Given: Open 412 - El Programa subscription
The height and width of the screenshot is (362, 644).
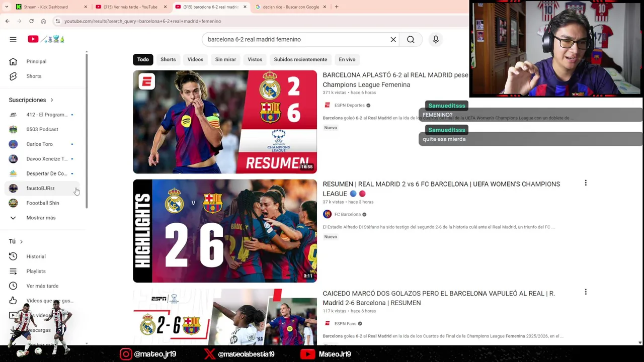Looking at the screenshot, I should click(x=43, y=115).
